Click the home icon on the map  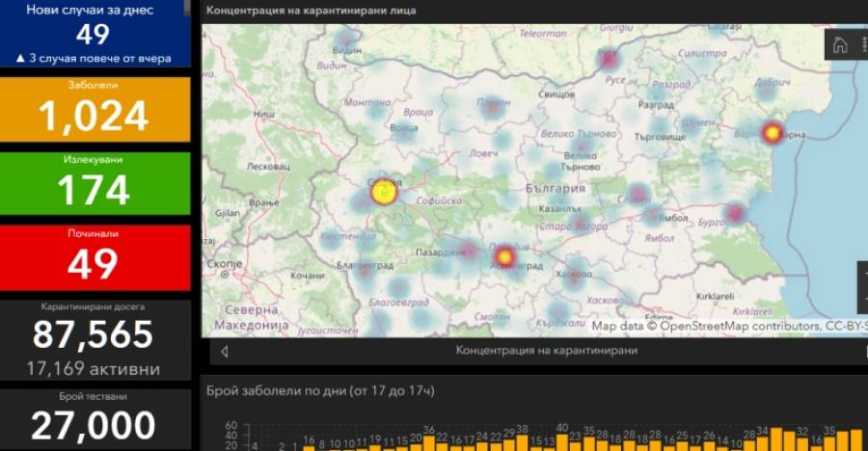pyautogui.click(x=840, y=45)
